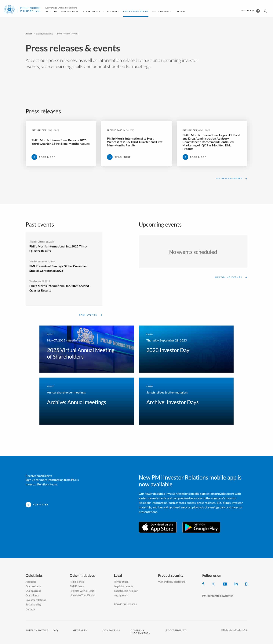Open Our business in Quick links

[33, 586]
